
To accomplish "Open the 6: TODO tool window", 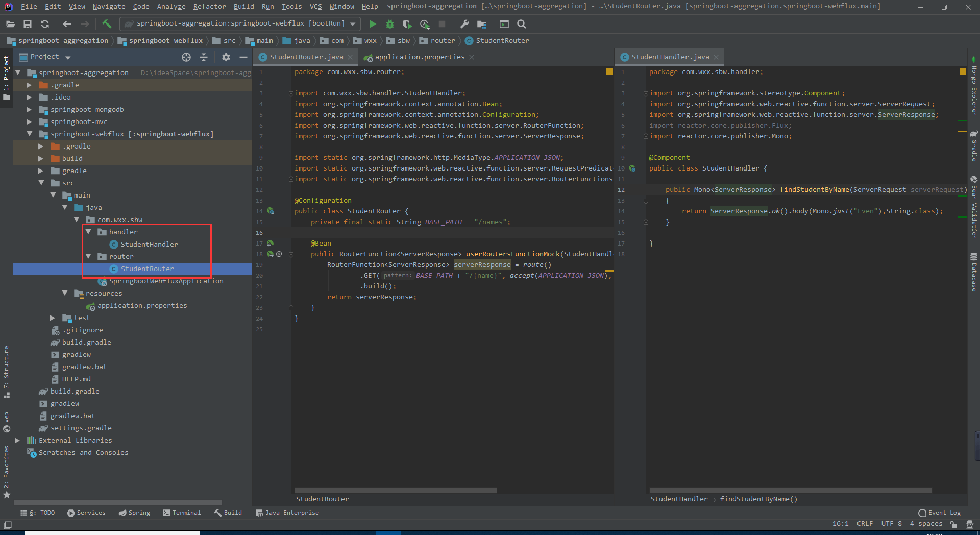I will pyautogui.click(x=38, y=513).
